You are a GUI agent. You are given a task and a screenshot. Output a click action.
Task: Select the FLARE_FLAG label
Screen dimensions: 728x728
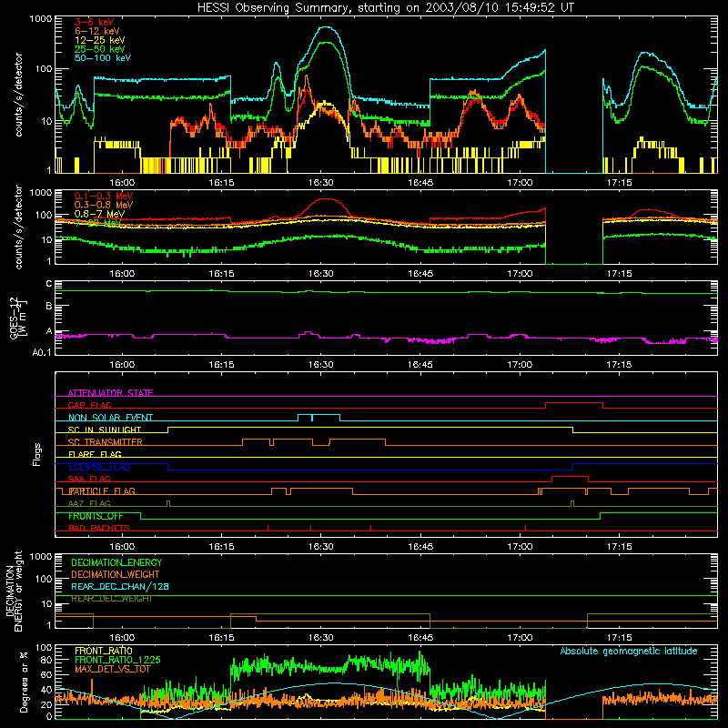(95, 454)
